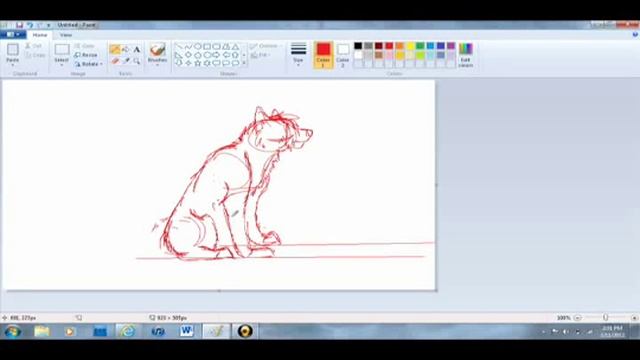The width and height of the screenshot is (640, 360).
Task: Click the Copy command
Action: (35, 55)
